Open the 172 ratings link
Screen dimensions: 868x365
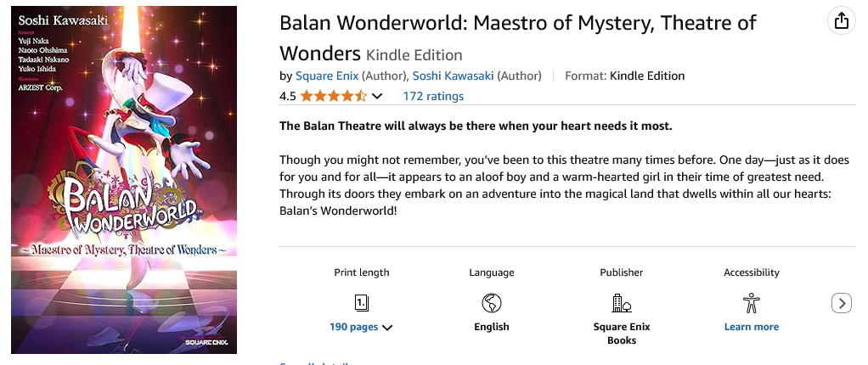pyautogui.click(x=433, y=96)
